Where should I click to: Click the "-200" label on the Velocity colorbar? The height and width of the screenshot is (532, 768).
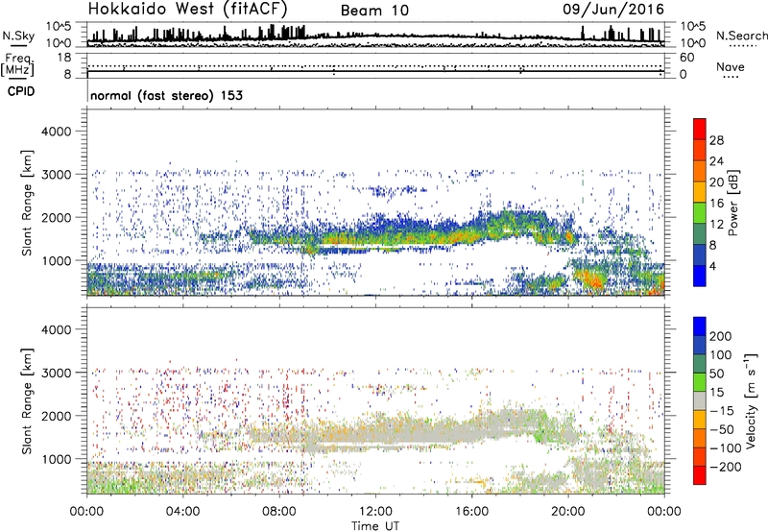click(726, 467)
